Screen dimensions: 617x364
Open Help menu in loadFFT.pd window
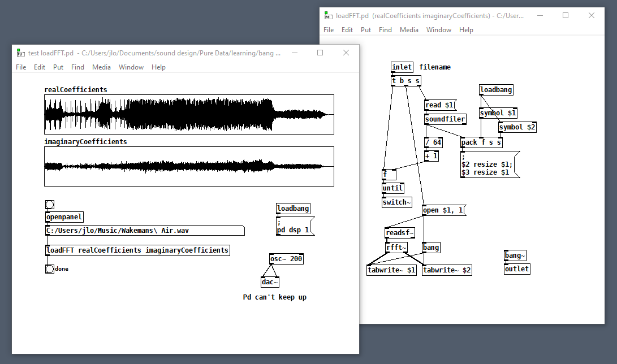[x=467, y=30]
